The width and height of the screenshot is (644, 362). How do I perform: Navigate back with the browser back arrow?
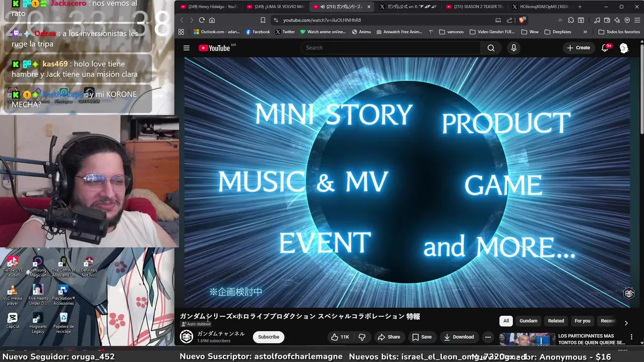(182, 20)
